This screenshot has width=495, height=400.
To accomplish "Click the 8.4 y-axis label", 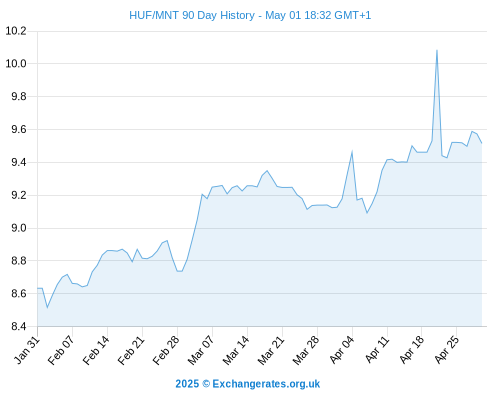I will pyautogui.click(x=19, y=326).
